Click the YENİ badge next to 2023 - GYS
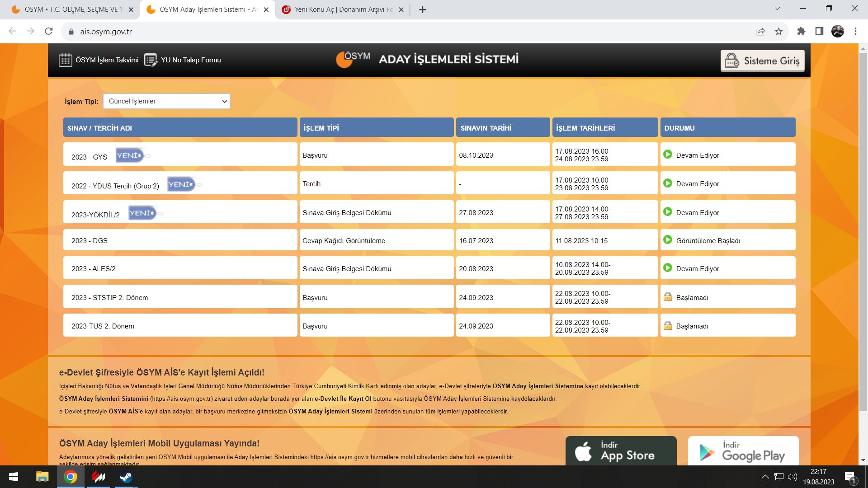This screenshot has height=488, width=868. (x=132, y=155)
